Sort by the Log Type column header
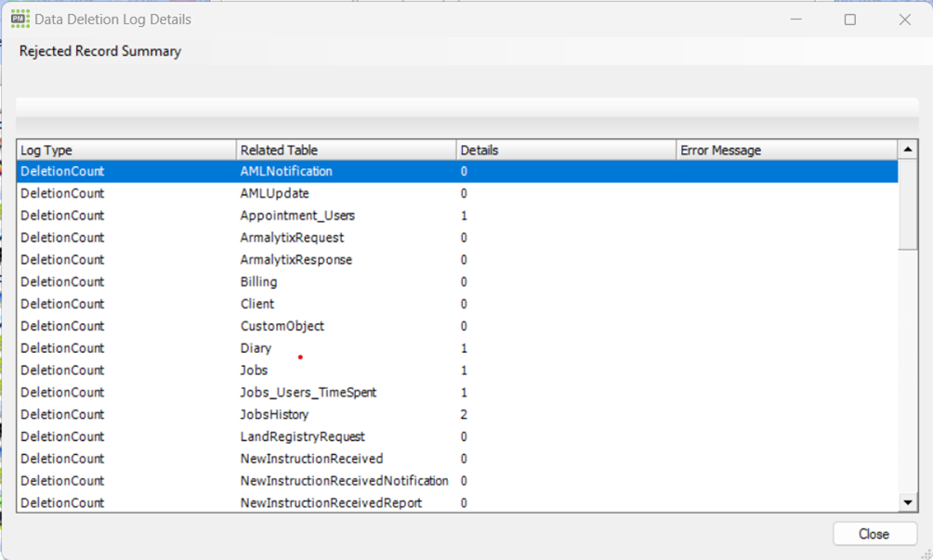 coord(125,150)
